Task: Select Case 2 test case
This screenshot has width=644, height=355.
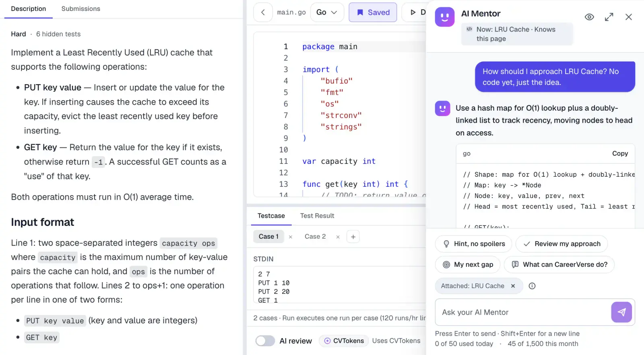Action: point(315,237)
